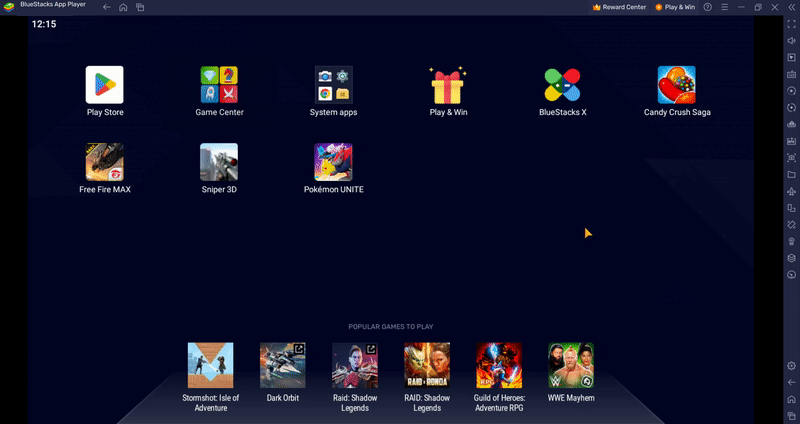Open the System apps folder

pos(333,85)
